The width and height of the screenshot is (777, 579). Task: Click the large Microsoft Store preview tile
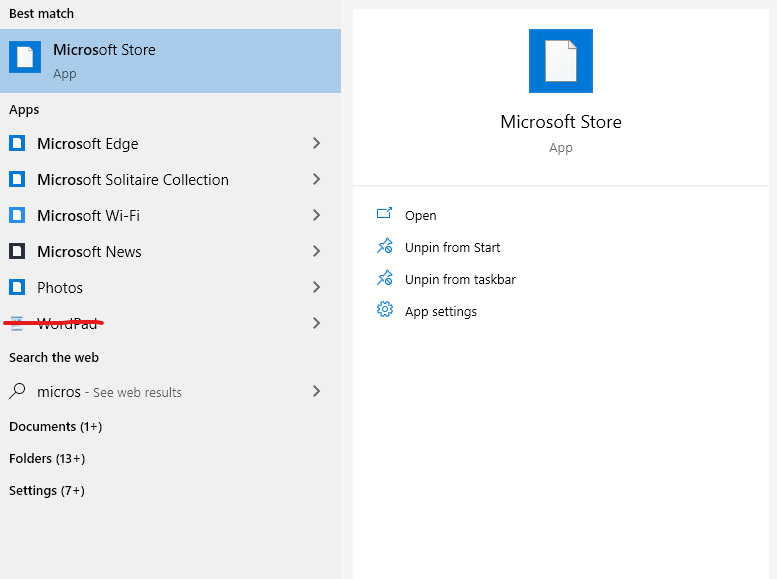560,60
